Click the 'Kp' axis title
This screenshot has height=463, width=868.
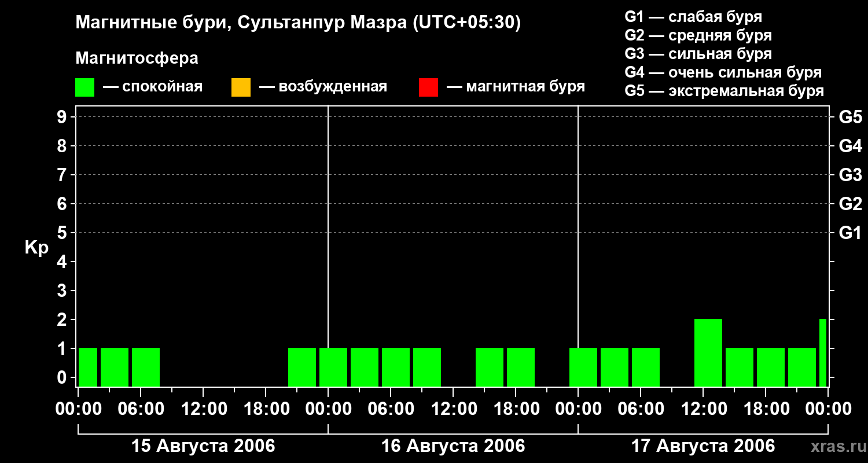tap(36, 248)
